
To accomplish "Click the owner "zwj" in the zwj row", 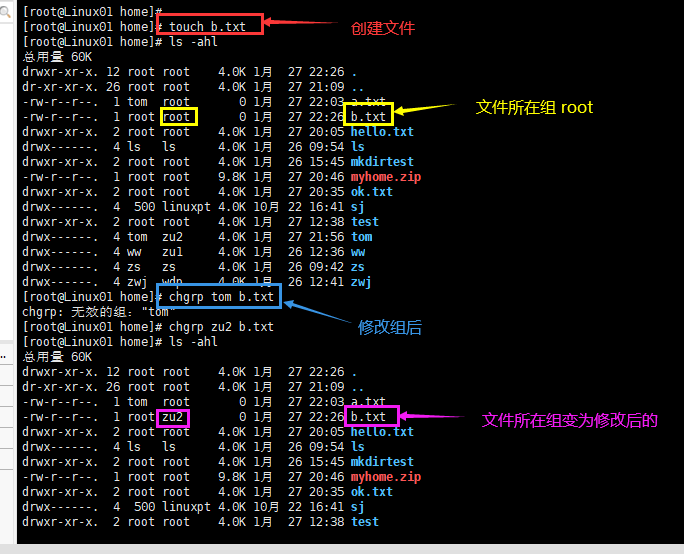I will click(137, 282).
